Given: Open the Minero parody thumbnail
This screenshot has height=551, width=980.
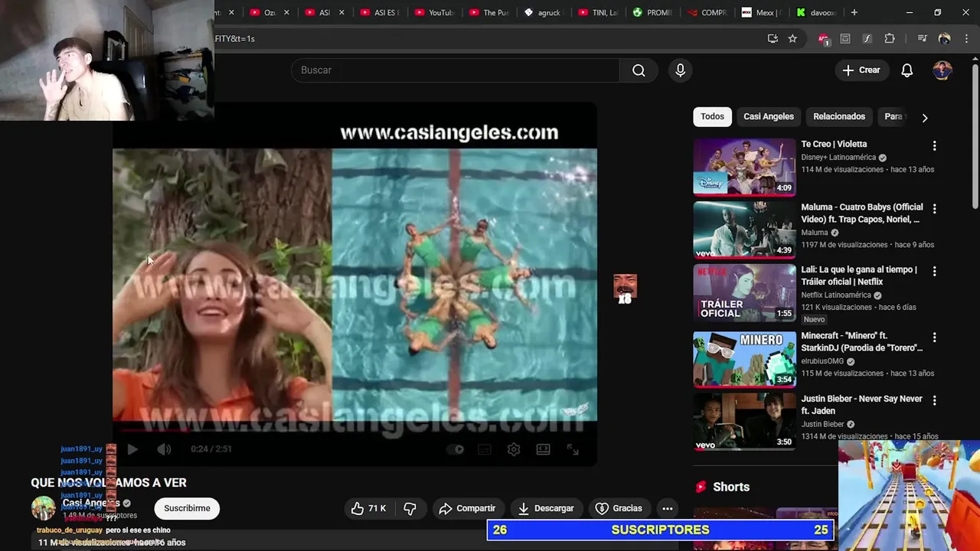Looking at the screenshot, I should [x=744, y=359].
